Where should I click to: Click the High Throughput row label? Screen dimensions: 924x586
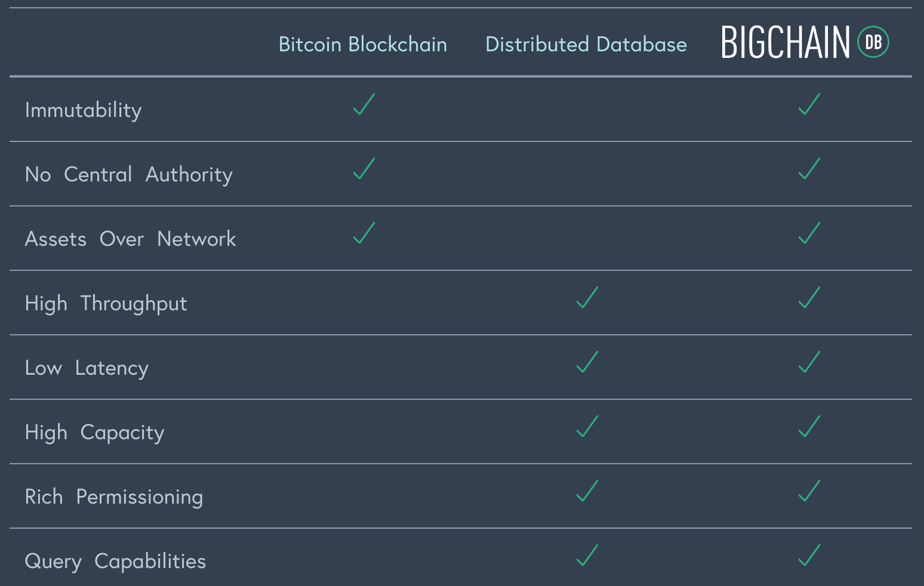pos(106,304)
